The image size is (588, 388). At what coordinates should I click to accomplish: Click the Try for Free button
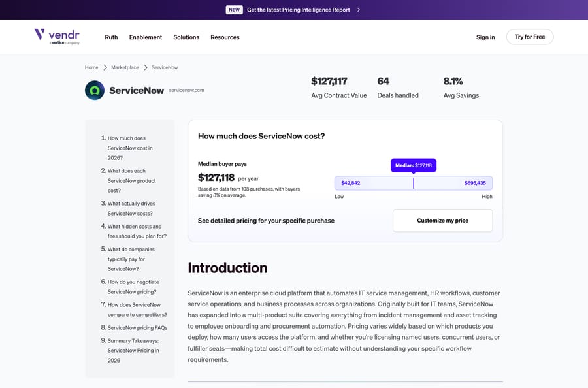[529, 37]
